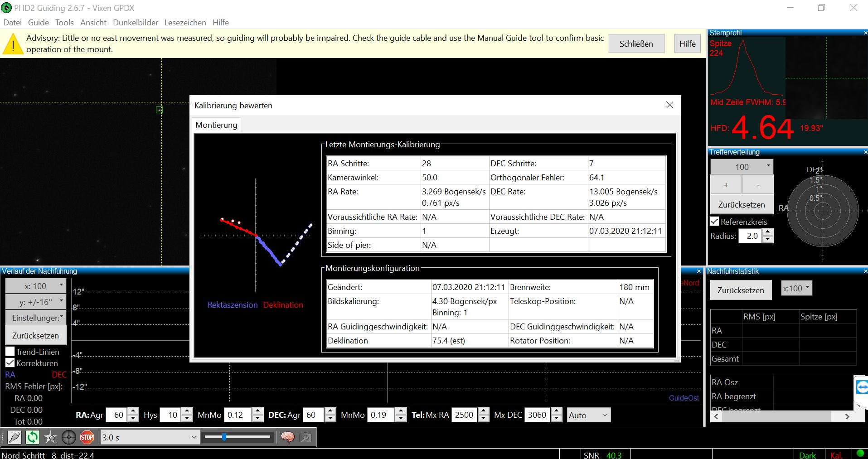Click the auto-select star icon
The image size is (868, 459).
coord(51,437)
